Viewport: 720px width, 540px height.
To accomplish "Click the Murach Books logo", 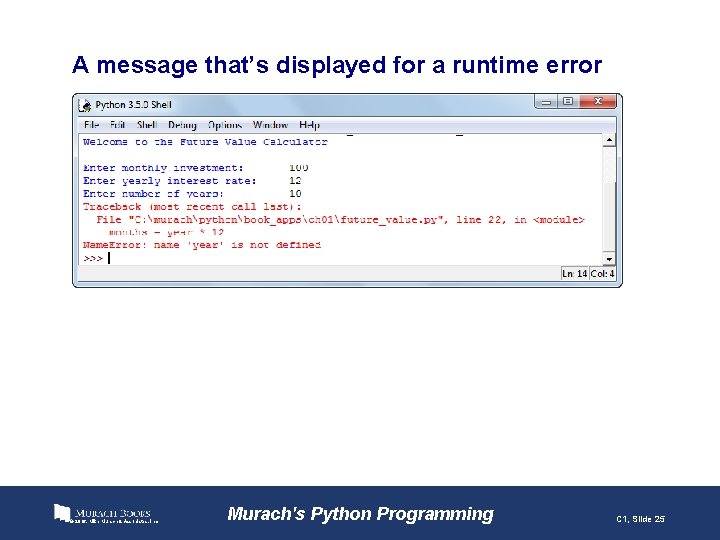I will pos(106,514).
